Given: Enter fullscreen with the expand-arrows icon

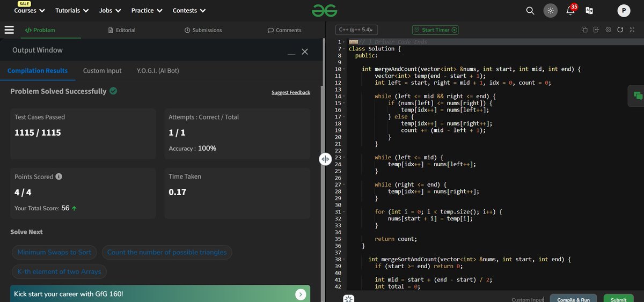Looking at the screenshot, I should coord(632,30).
